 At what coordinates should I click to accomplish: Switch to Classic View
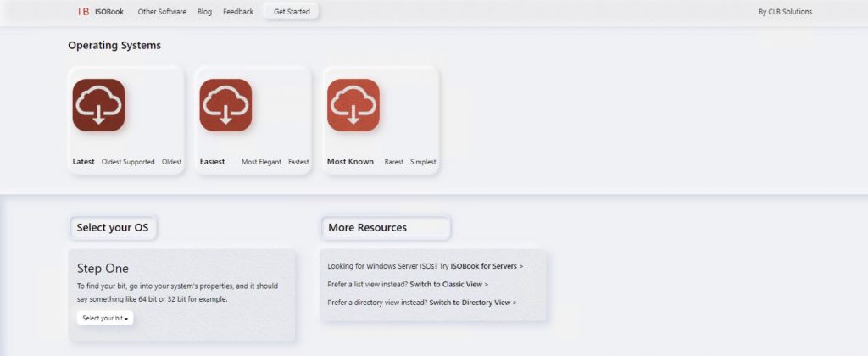coord(449,285)
